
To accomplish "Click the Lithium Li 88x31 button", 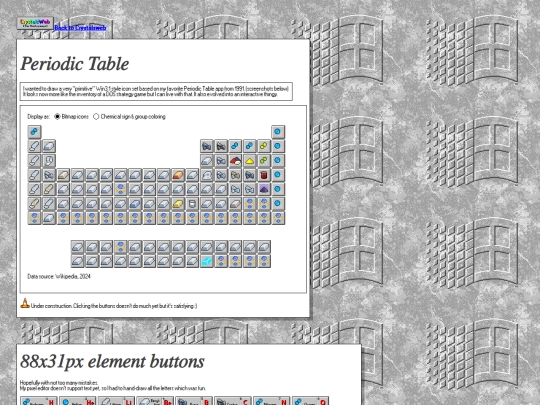I will [x=116, y=401].
